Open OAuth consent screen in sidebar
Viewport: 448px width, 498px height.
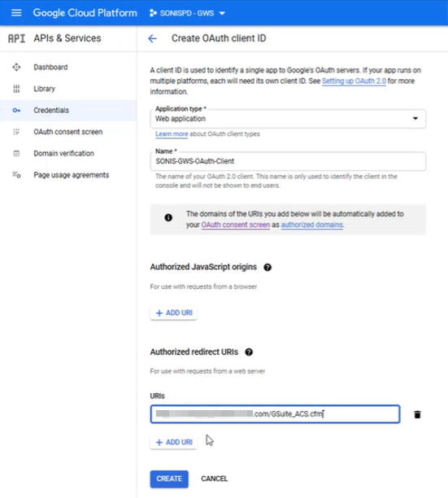(68, 132)
